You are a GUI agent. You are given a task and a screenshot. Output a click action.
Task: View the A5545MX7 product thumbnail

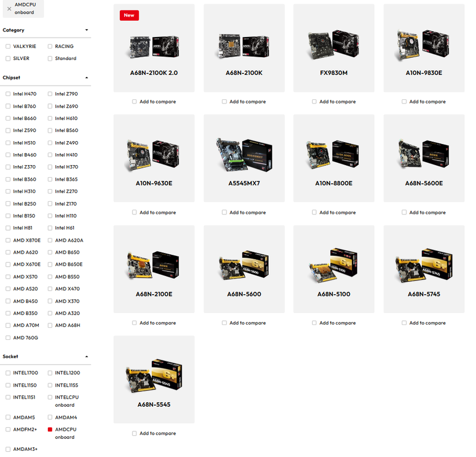point(244,155)
